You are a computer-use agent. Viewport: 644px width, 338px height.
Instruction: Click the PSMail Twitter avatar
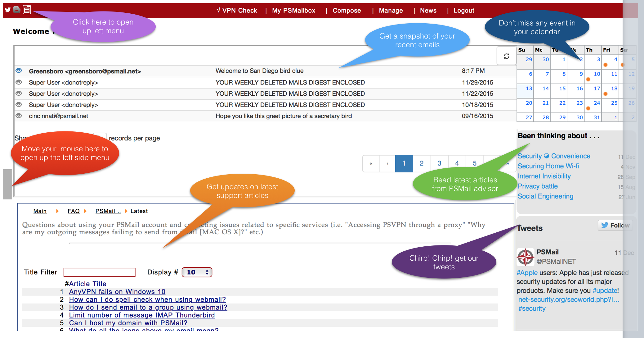pyautogui.click(x=525, y=257)
